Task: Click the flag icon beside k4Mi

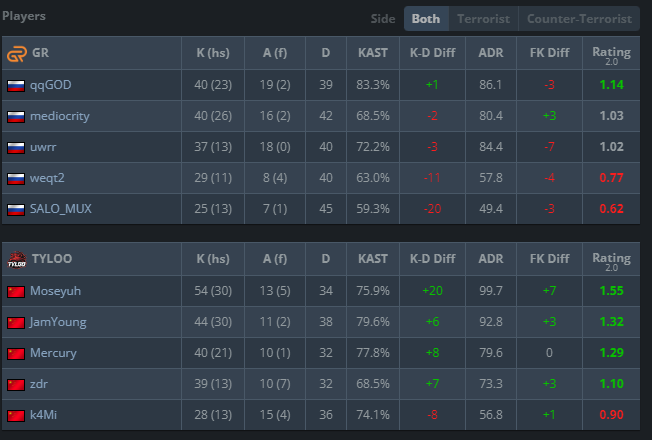Action: 16,415
